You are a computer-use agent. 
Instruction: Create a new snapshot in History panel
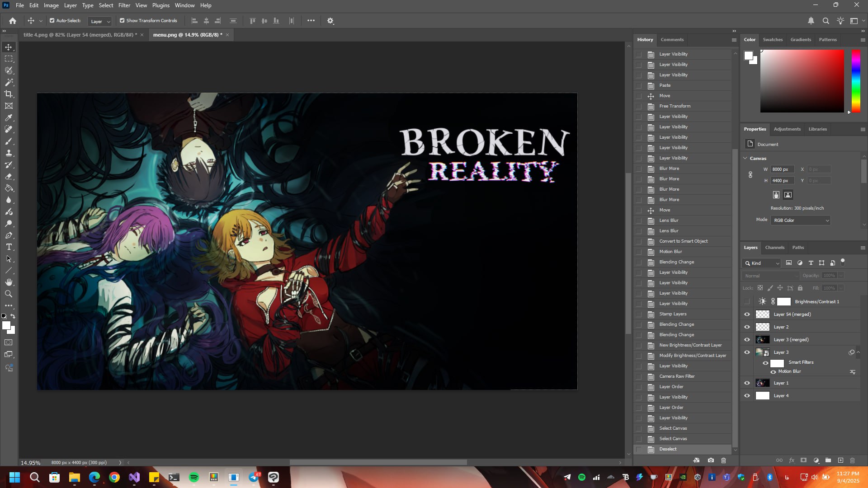click(711, 460)
